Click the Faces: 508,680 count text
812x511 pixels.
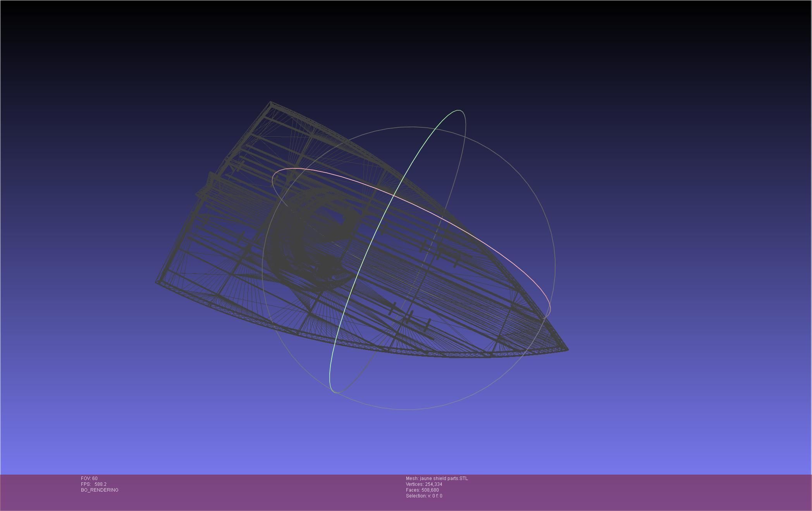[x=422, y=490]
